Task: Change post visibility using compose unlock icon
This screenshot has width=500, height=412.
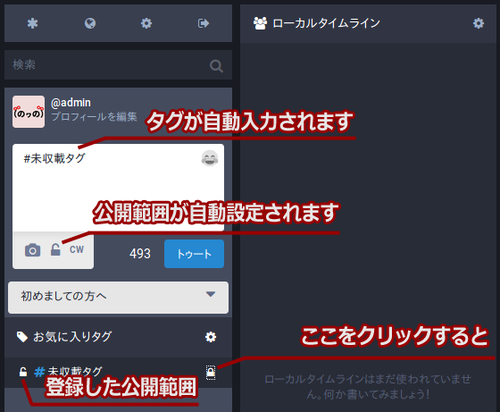Action: click(x=55, y=250)
